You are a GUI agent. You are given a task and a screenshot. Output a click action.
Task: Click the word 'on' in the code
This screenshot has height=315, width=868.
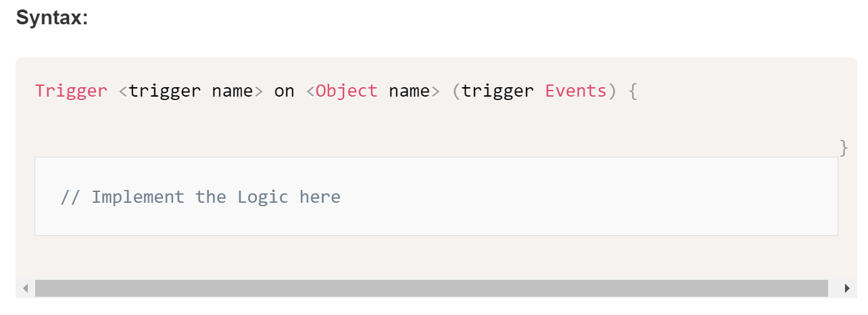[x=284, y=91]
